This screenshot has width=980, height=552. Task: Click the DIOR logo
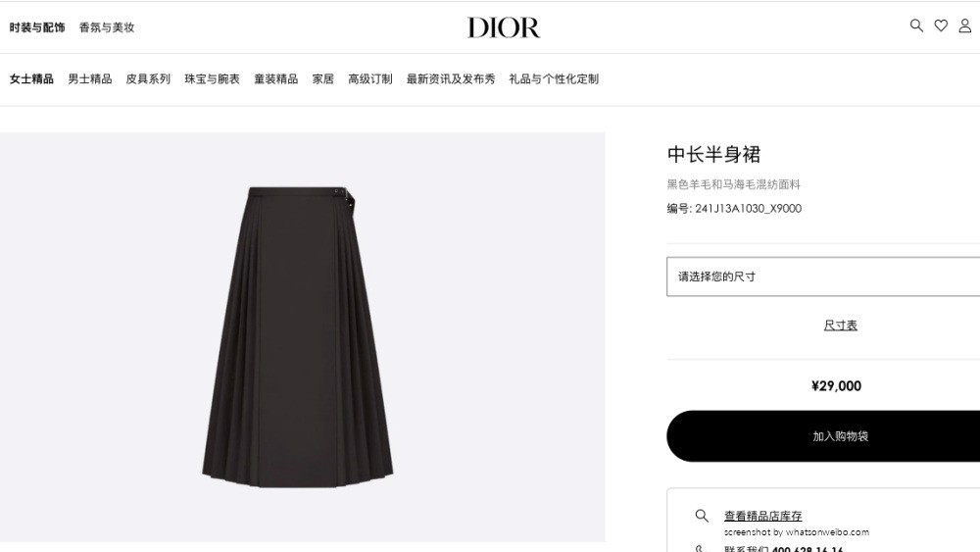[x=503, y=27]
